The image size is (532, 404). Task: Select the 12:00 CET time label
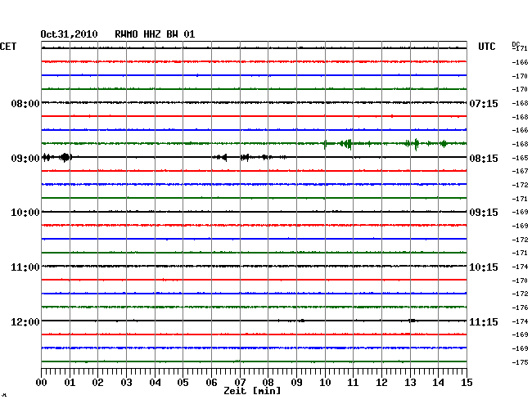pyautogui.click(x=25, y=321)
